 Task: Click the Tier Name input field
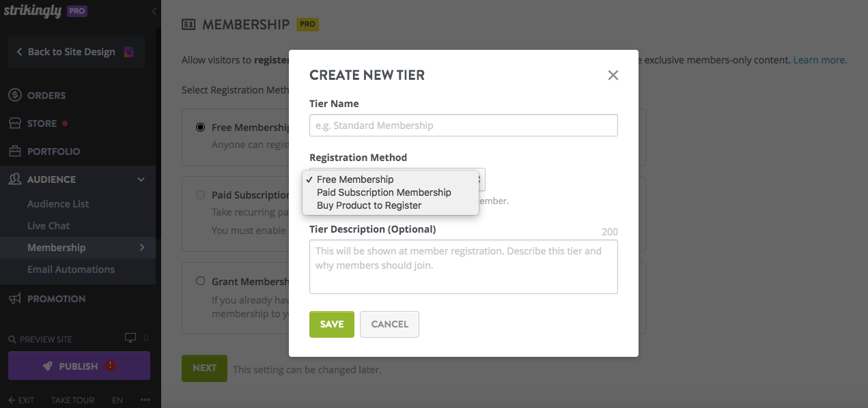pyautogui.click(x=463, y=125)
